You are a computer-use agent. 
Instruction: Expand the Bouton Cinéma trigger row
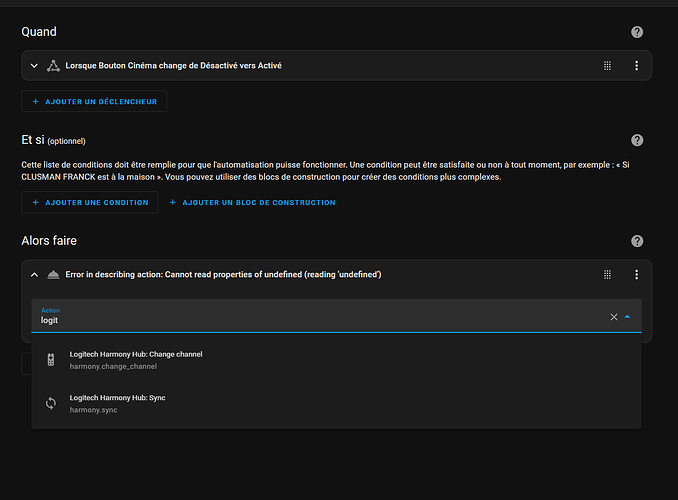34,66
